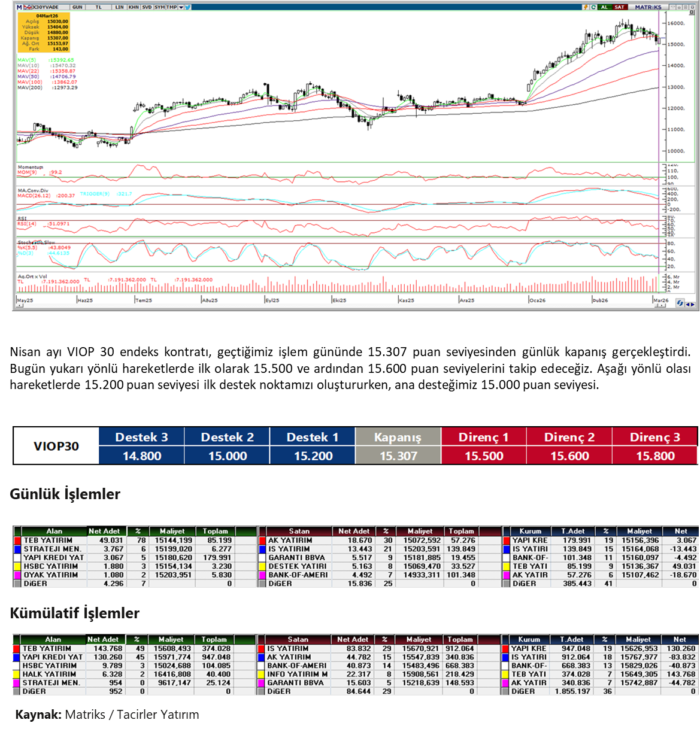The image size is (700, 729).
Task: Click the orange lightning bolt icon
Action: [585, 7]
